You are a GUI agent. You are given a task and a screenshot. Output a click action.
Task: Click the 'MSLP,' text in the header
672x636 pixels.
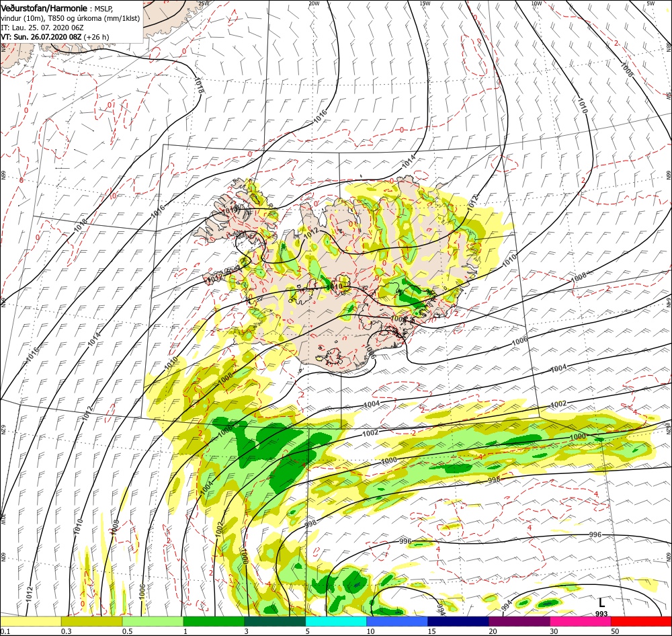(103, 9)
